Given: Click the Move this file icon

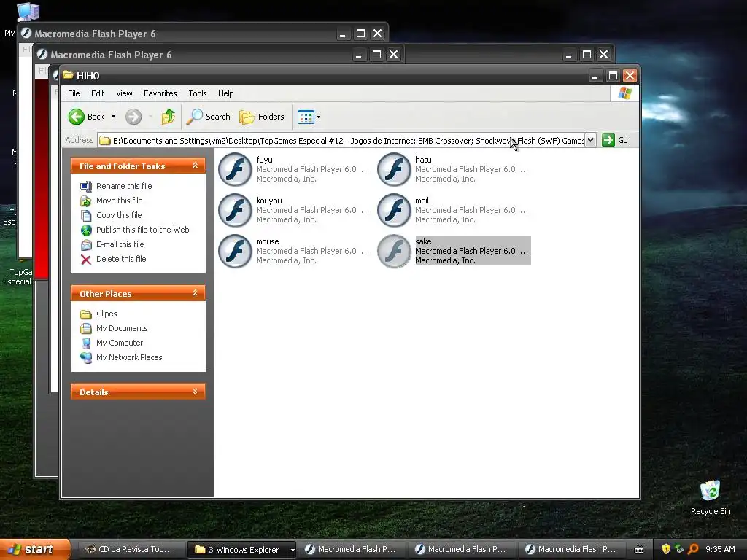Looking at the screenshot, I should (x=86, y=201).
